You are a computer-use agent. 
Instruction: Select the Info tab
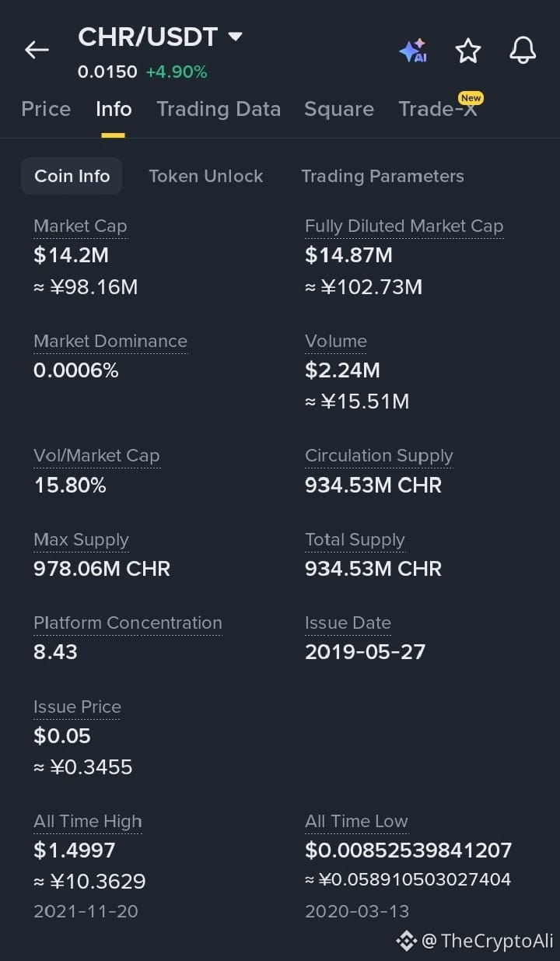114,109
